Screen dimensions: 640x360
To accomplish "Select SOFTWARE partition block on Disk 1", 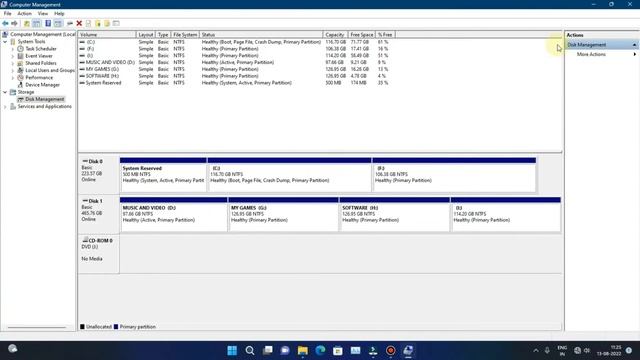I will click(394, 214).
